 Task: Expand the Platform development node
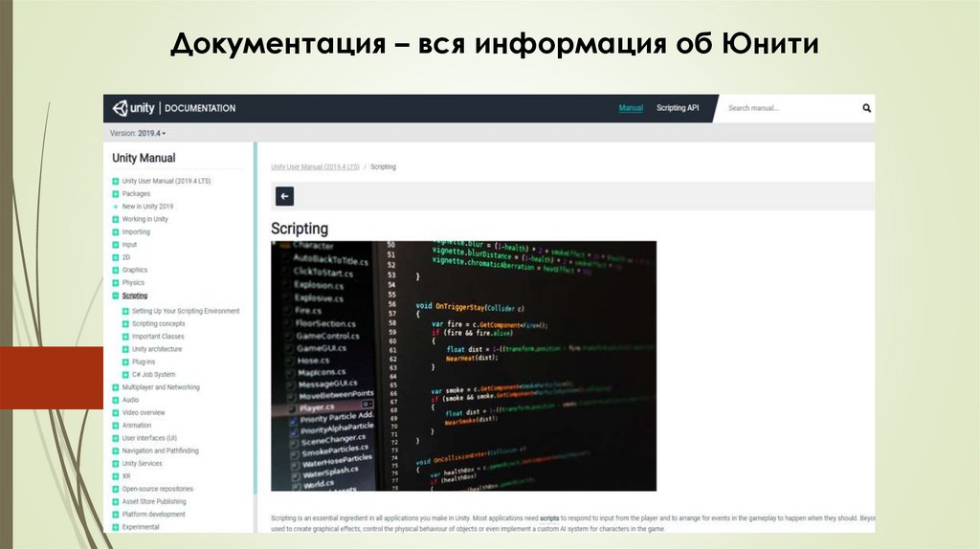(x=116, y=514)
